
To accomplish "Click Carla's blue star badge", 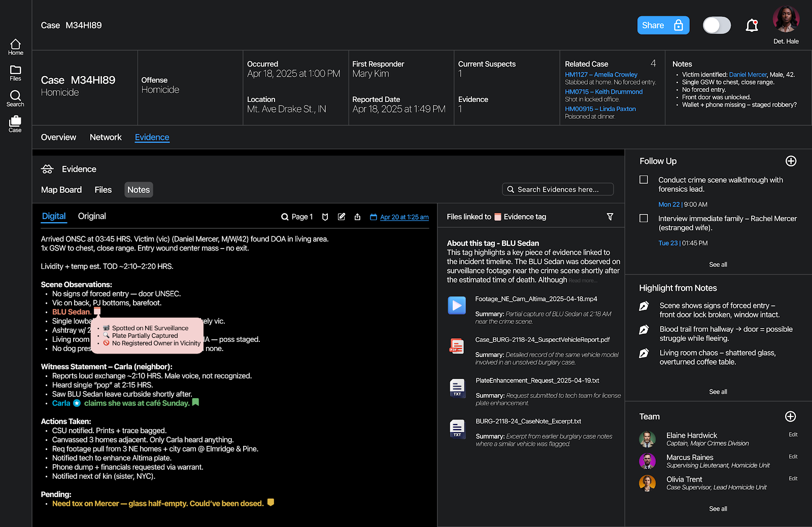I will (77, 403).
